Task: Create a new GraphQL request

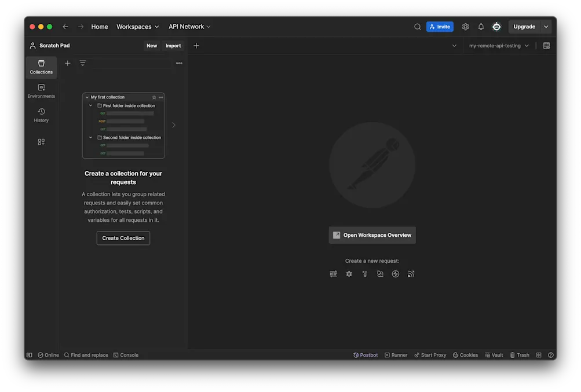Action: [x=349, y=273]
